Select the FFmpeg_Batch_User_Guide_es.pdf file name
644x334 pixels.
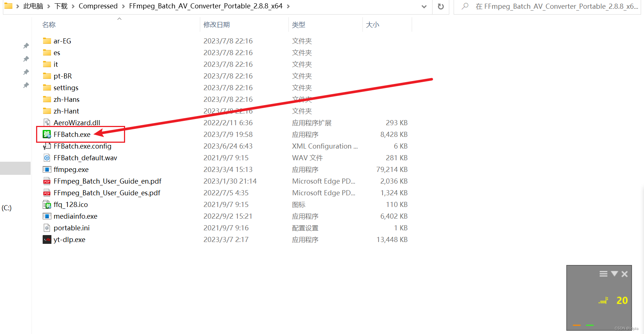pos(107,193)
